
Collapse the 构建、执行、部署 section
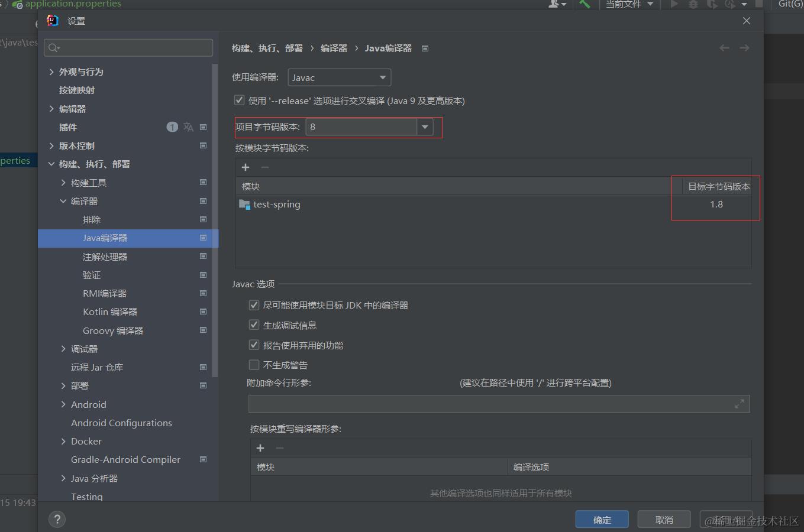click(x=51, y=164)
